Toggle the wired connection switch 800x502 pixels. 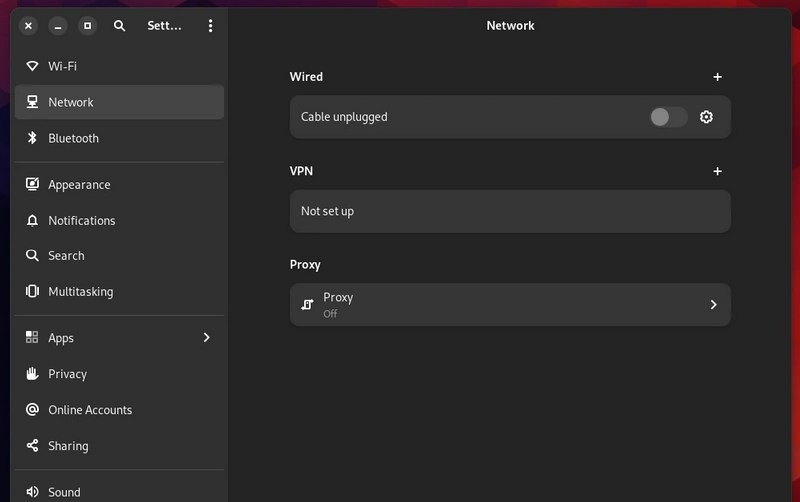(668, 117)
